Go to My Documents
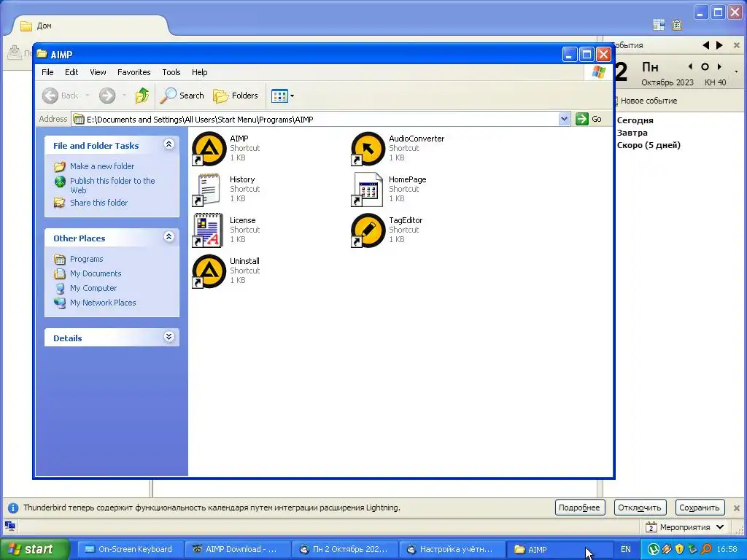 (96, 273)
